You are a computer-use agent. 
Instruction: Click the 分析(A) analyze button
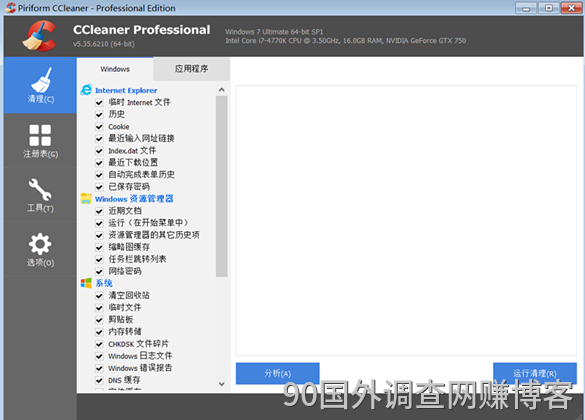278,373
